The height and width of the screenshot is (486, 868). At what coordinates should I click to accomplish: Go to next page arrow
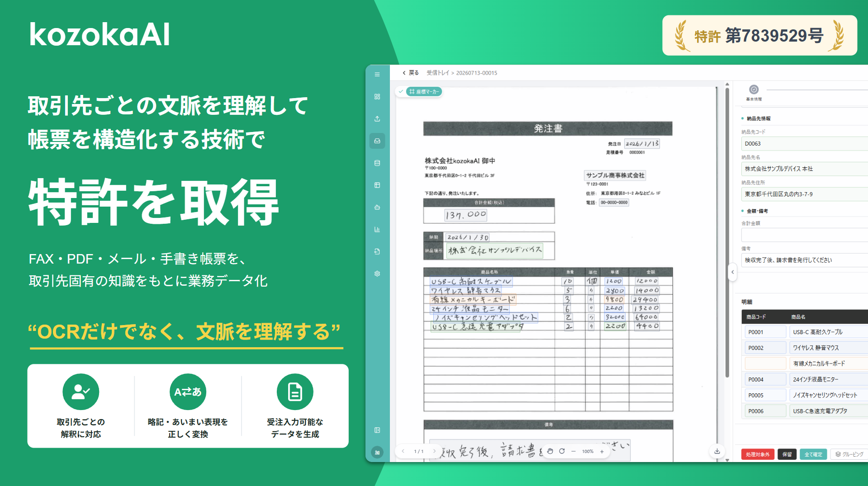434,451
